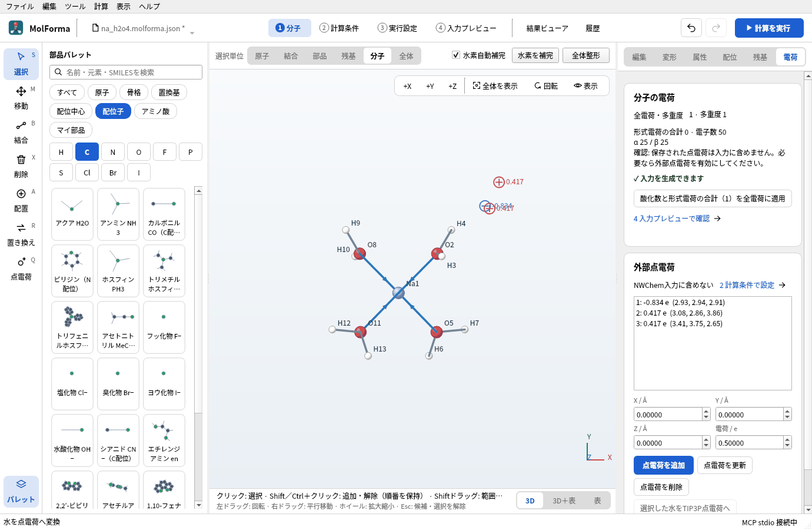This screenshot has height=530, width=812.
Task: Open the 4 入力プレビューで確認 link
Action: (677, 218)
